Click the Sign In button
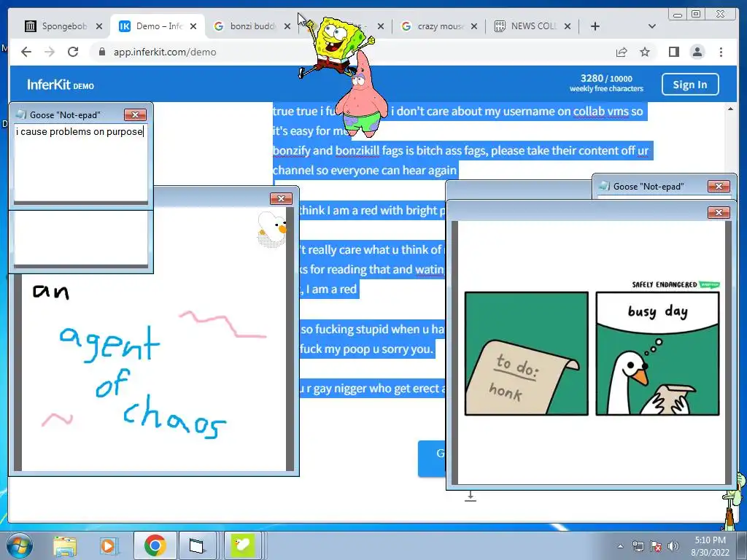Screen dimensions: 747x560 [x=690, y=85]
